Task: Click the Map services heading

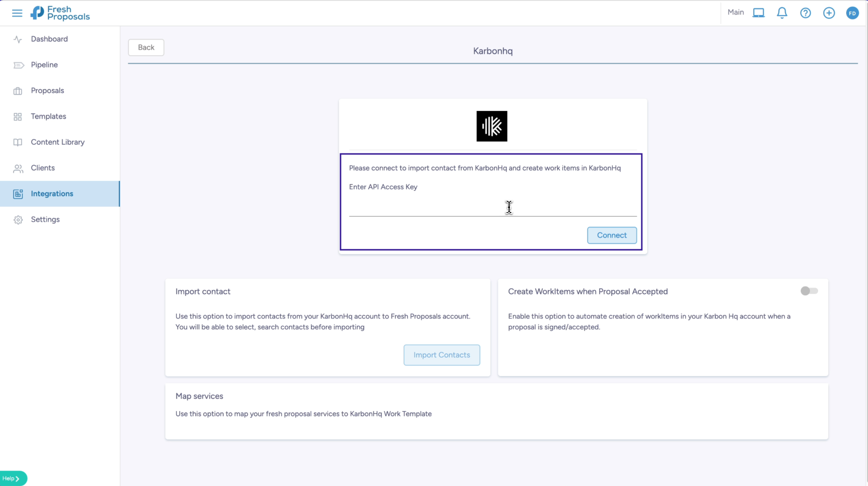Action: click(x=199, y=396)
